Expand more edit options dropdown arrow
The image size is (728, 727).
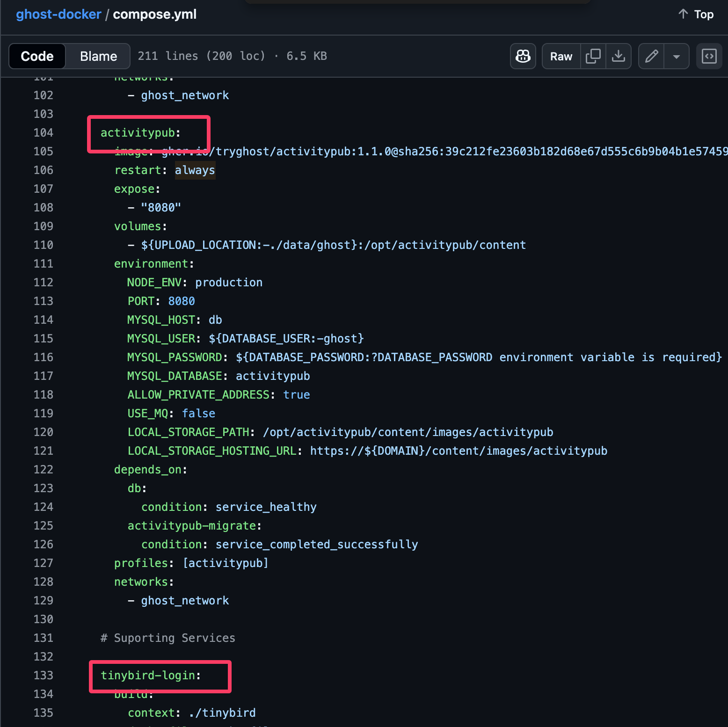point(677,56)
